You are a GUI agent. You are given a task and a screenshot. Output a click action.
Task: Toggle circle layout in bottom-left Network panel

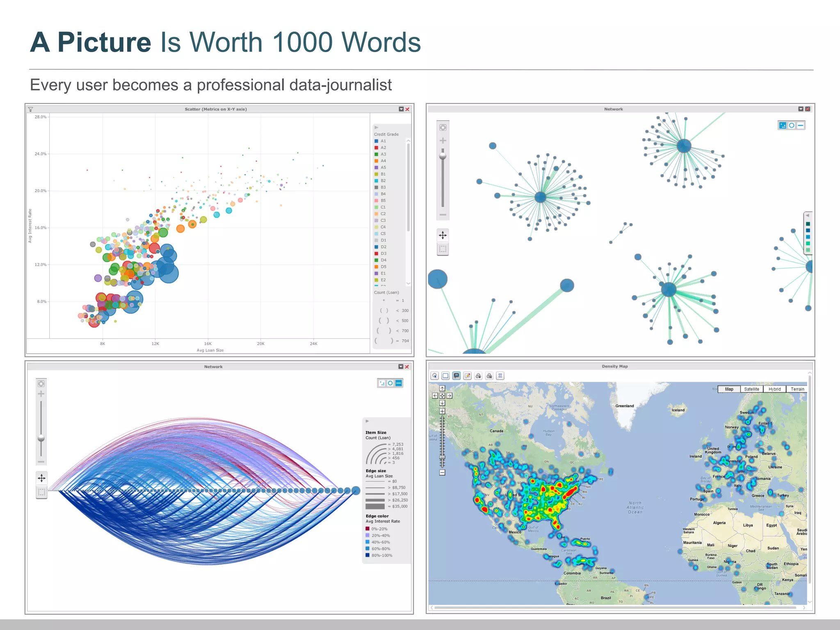pyautogui.click(x=390, y=383)
